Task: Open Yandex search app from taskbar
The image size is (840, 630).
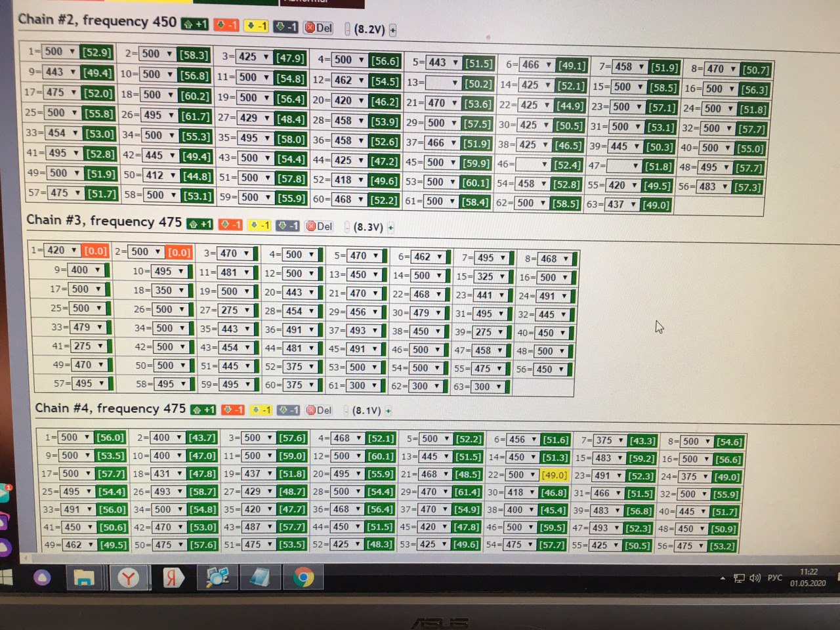Action: coord(173,578)
